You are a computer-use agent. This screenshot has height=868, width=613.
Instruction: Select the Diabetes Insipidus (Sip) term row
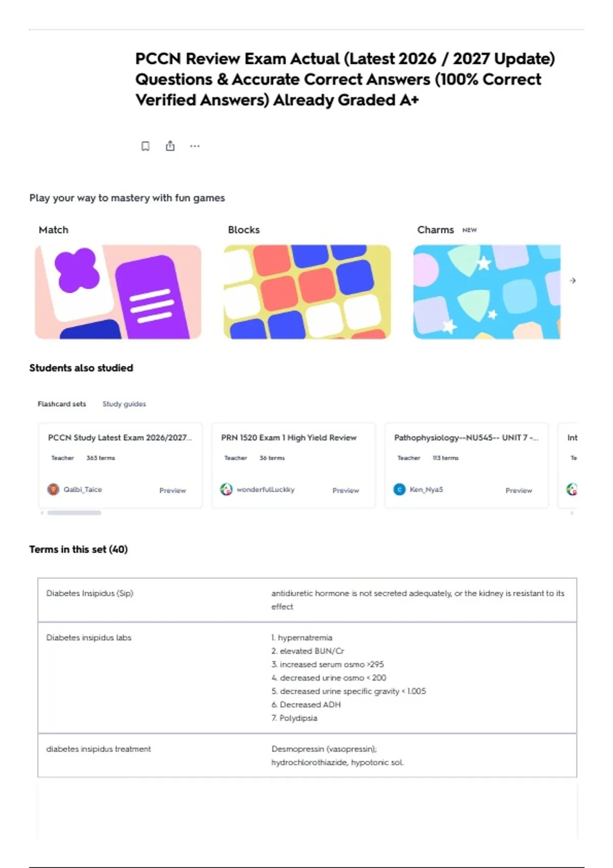click(307, 600)
